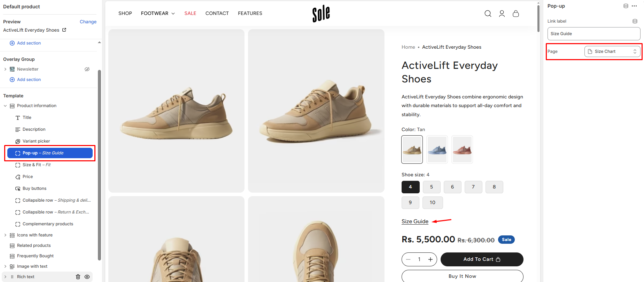
Task: Open the shopping bag cart icon
Action: [x=516, y=14]
